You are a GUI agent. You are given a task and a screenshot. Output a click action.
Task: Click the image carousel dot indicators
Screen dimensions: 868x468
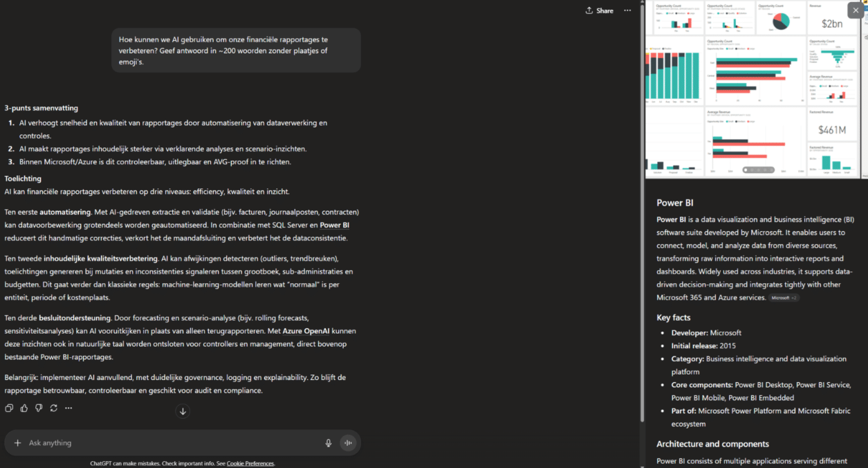pos(759,170)
